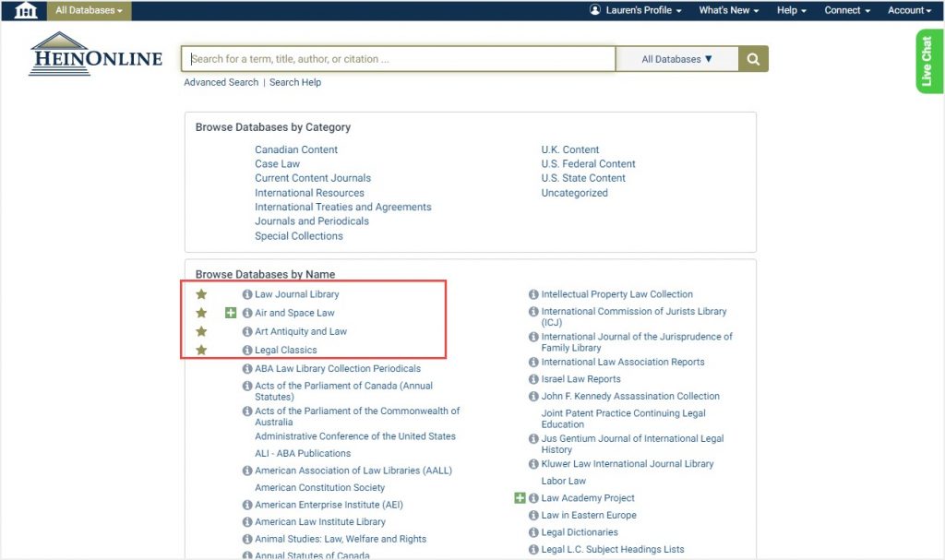
Task: Open the What's New menu
Action: (x=729, y=10)
